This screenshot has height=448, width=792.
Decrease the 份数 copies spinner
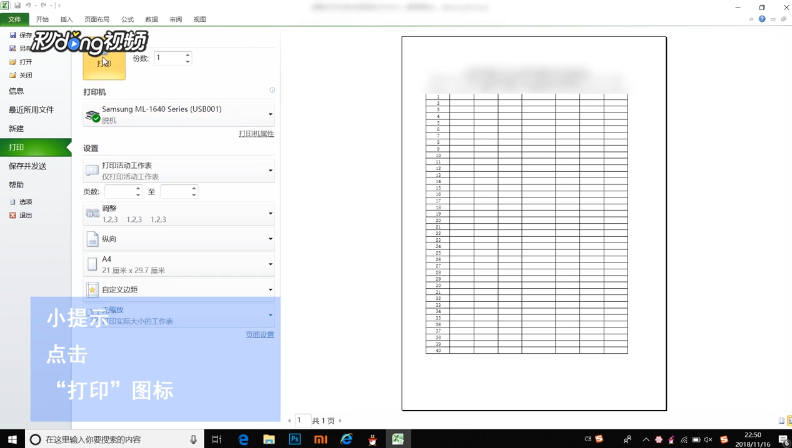pos(188,61)
